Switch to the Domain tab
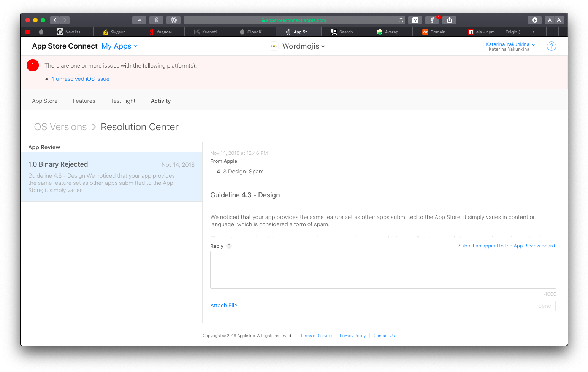This screenshot has width=588, height=372. point(435,32)
